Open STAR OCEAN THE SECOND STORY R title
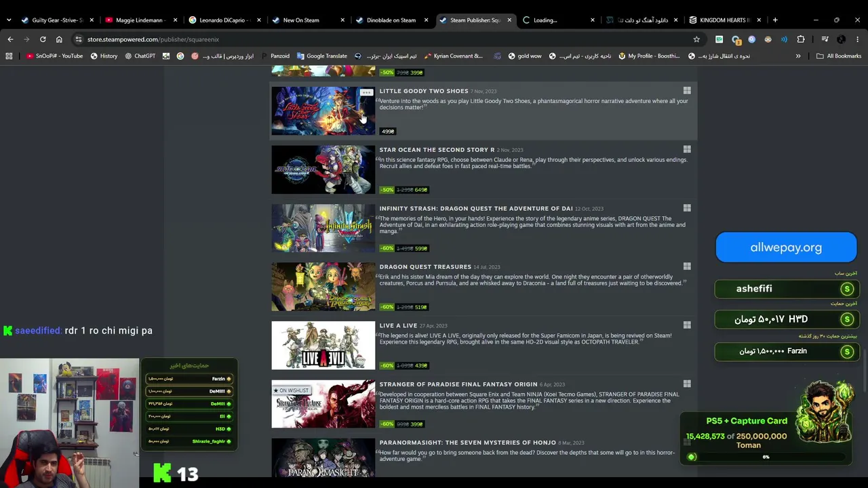 tap(437, 150)
